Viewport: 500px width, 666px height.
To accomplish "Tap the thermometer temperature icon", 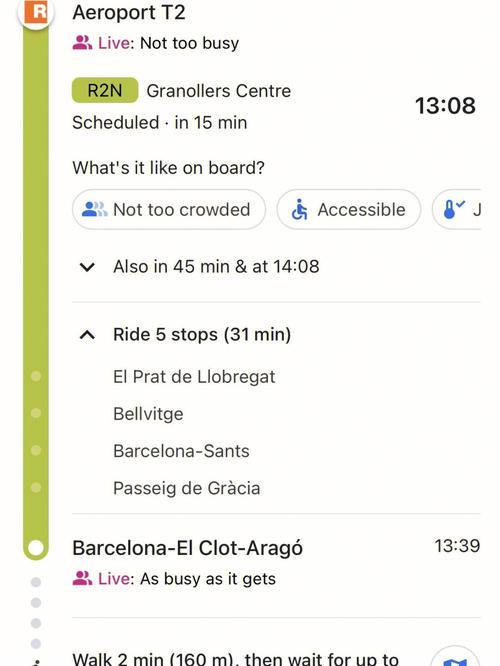I will [453, 209].
